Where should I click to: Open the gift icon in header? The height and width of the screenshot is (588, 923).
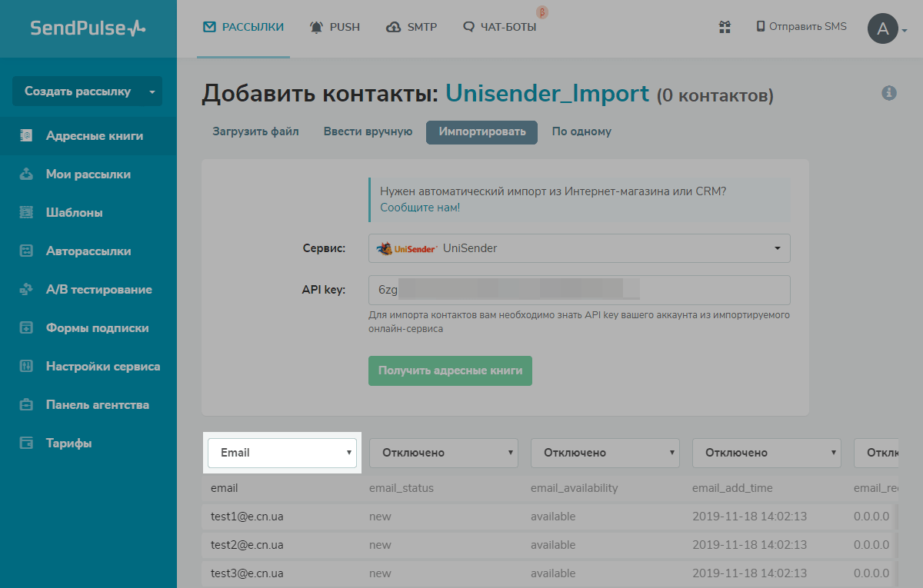click(x=725, y=27)
